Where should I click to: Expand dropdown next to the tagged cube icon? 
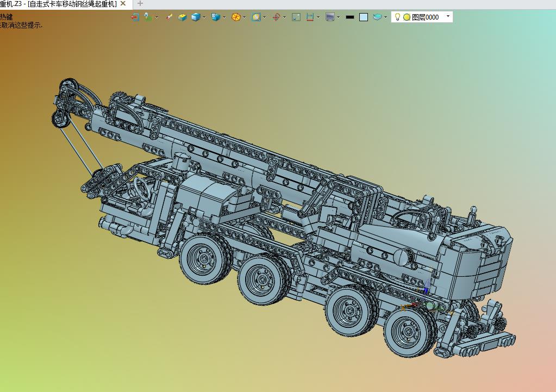[224, 17]
